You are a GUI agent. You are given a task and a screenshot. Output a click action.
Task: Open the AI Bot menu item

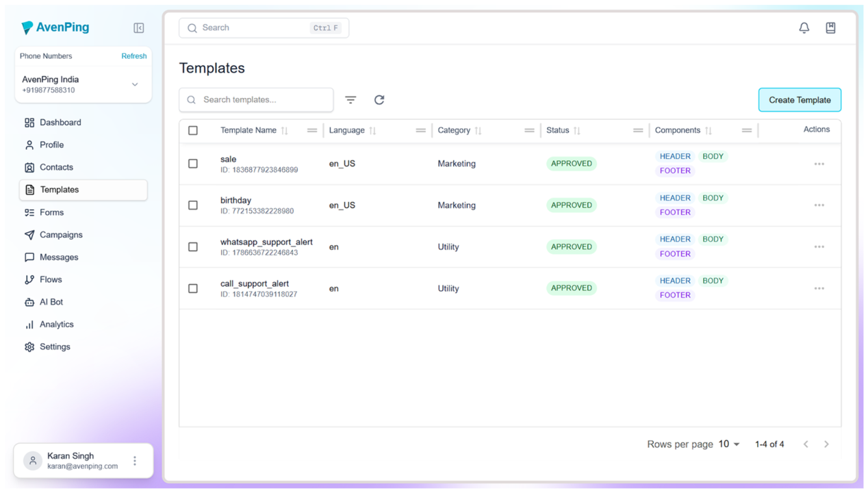[x=51, y=302]
